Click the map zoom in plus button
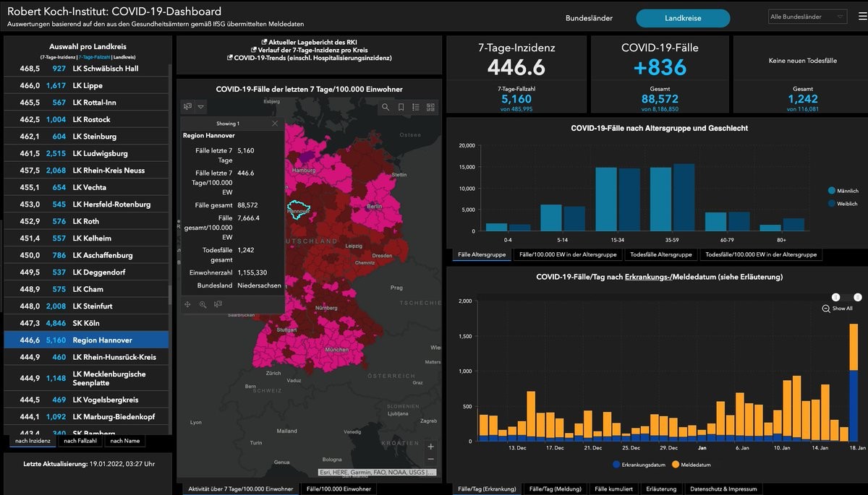The height and width of the screenshot is (495, 868). pyautogui.click(x=431, y=447)
